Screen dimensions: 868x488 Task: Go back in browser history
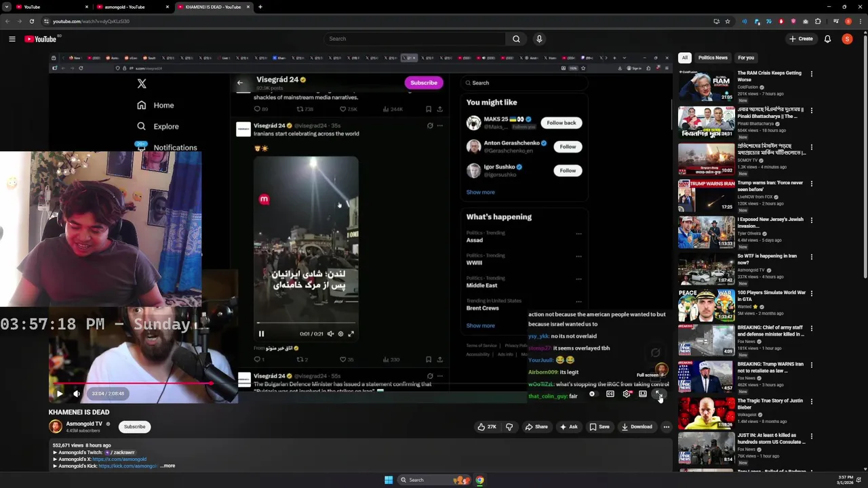[7, 21]
